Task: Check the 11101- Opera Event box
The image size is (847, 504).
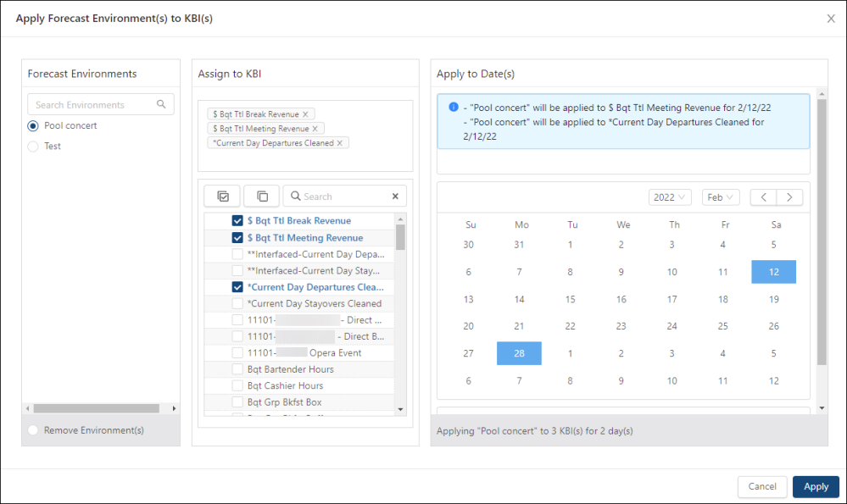Action: click(x=237, y=353)
